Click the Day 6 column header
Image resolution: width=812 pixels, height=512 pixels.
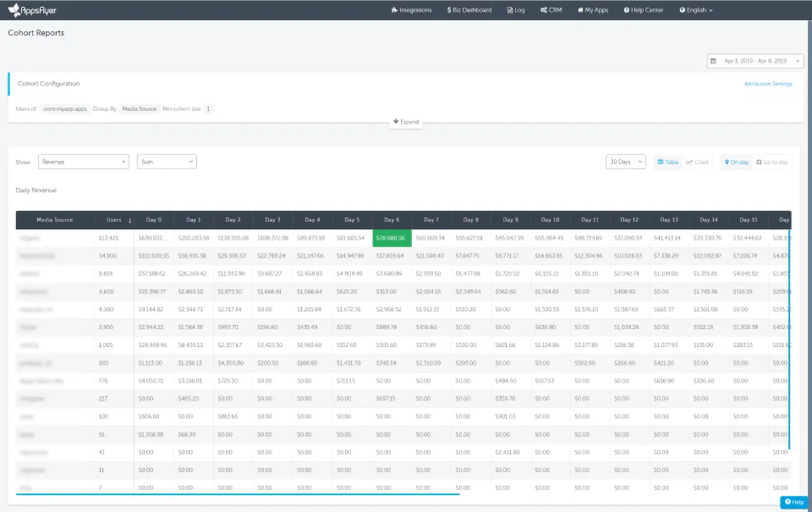[391, 220]
